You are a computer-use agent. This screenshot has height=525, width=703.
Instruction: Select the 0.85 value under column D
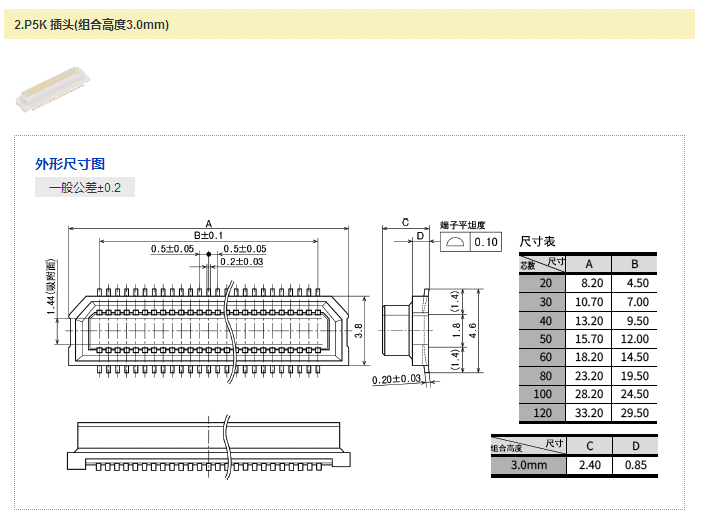[x=636, y=465]
